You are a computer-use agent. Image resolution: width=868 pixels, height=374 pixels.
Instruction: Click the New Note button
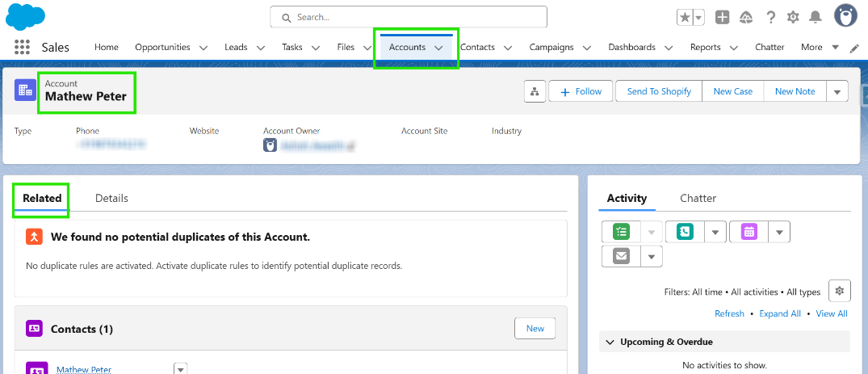click(795, 91)
